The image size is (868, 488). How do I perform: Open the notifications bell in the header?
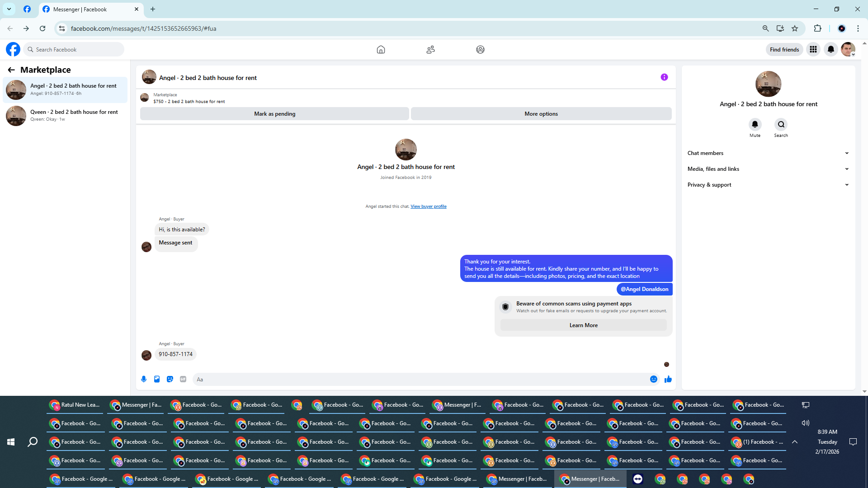831,50
